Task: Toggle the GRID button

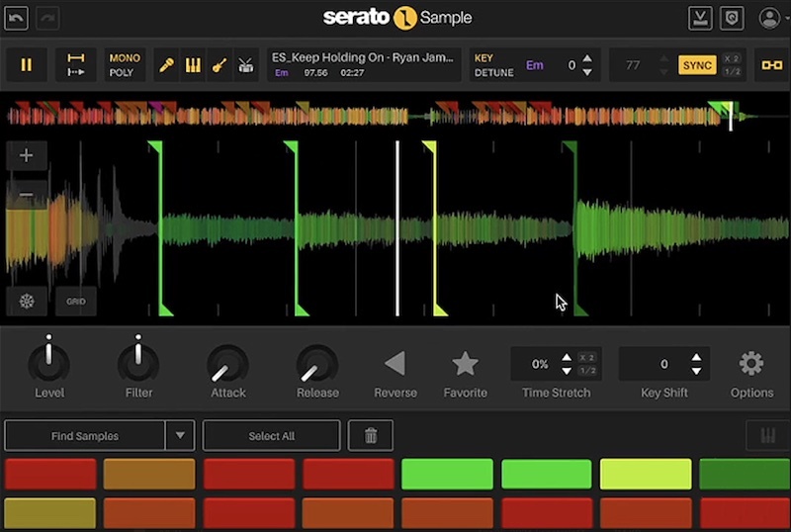Action: pos(76,301)
